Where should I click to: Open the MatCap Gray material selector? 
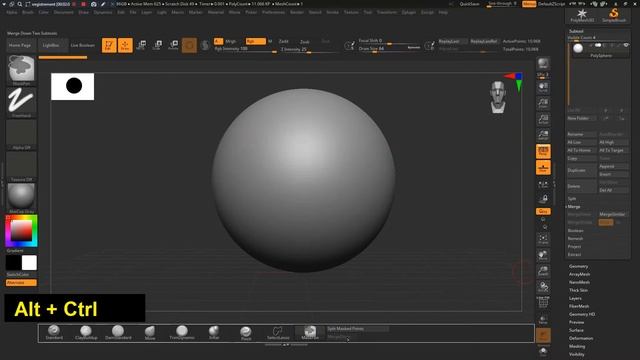click(x=21, y=198)
